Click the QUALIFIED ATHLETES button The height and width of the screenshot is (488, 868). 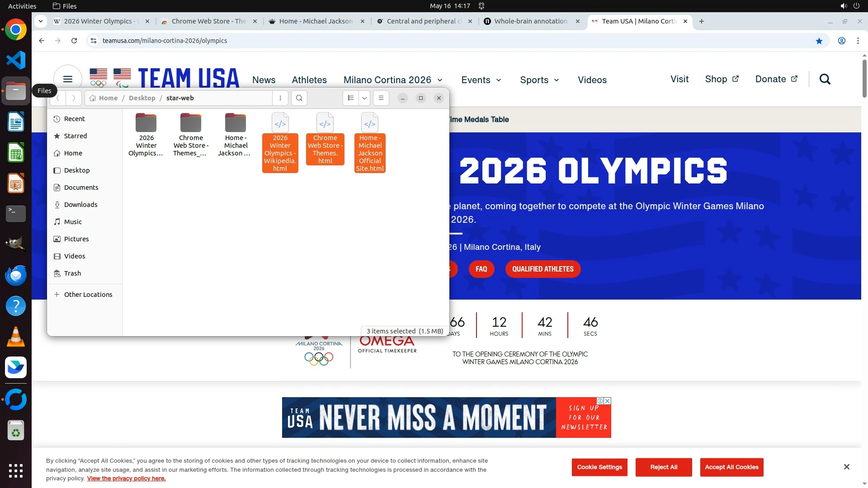542,269
